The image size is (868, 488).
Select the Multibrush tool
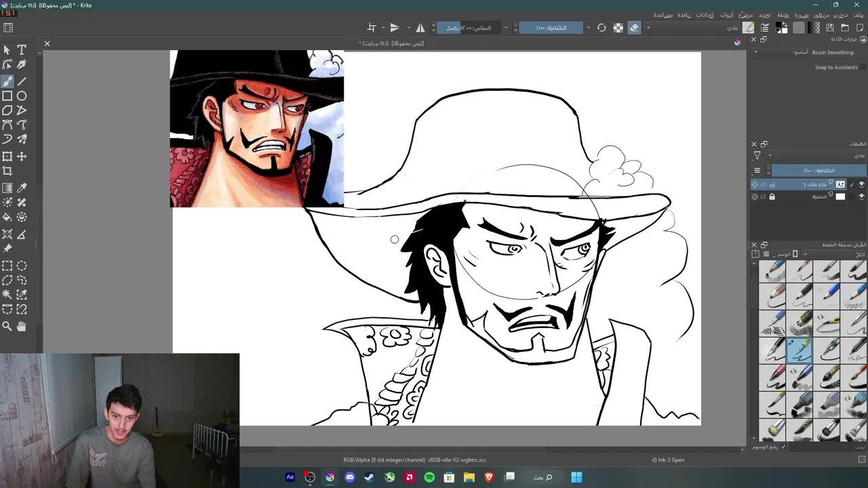(x=22, y=140)
